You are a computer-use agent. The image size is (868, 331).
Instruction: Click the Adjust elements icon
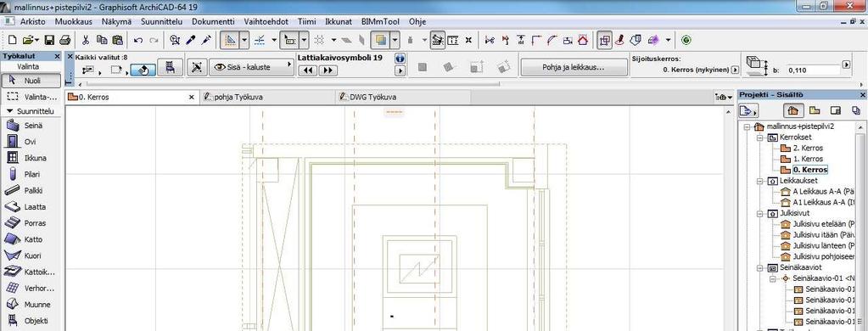coord(521,40)
